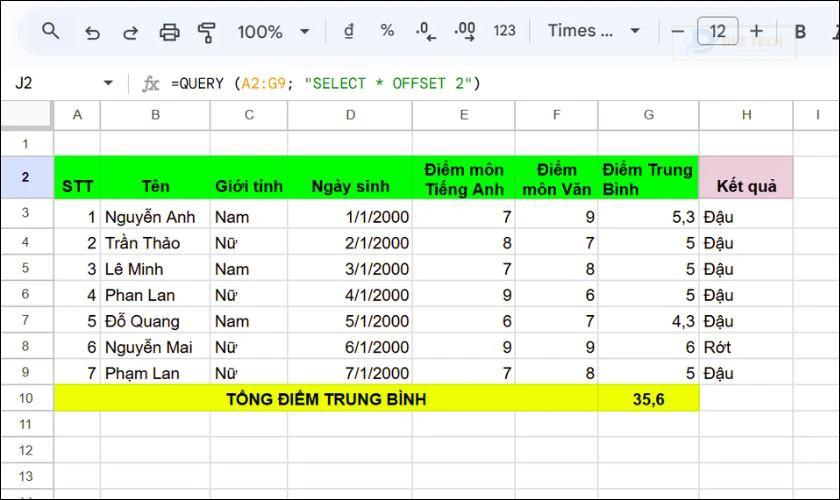Image resolution: width=840 pixels, height=500 pixels.
Task: Open the 100% zoom dropdown
Action: click(273, 32)
